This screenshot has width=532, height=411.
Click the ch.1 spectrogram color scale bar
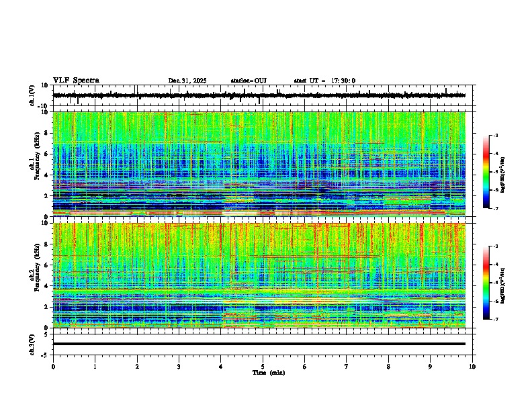(x=486, y=172)
